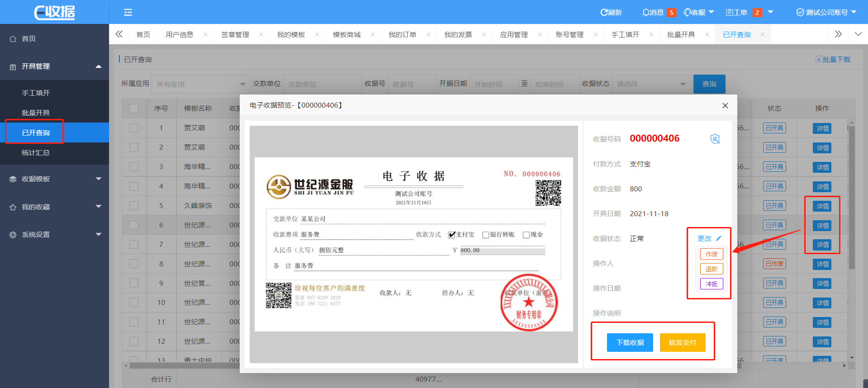Open the 收据状态 dropdown
Image resolution: width=868 pixels, height=388 pixels.
[652, 84]
